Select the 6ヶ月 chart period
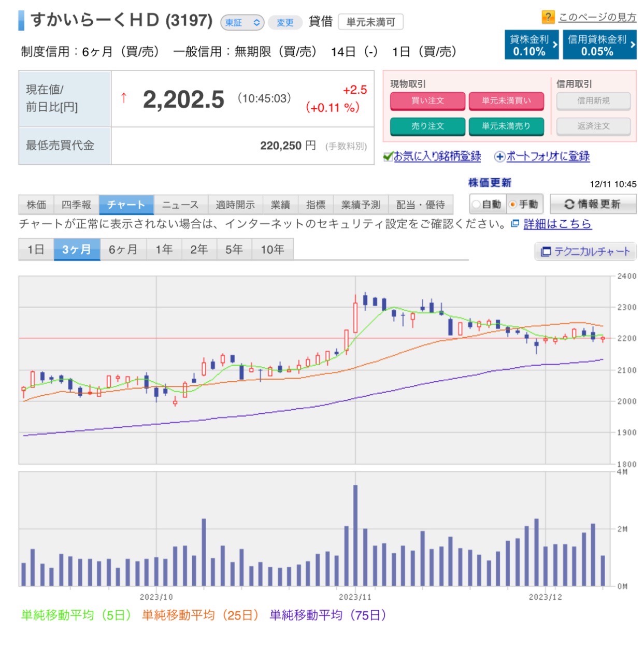Viewport: 644px width, 663px height. (123, 249)
